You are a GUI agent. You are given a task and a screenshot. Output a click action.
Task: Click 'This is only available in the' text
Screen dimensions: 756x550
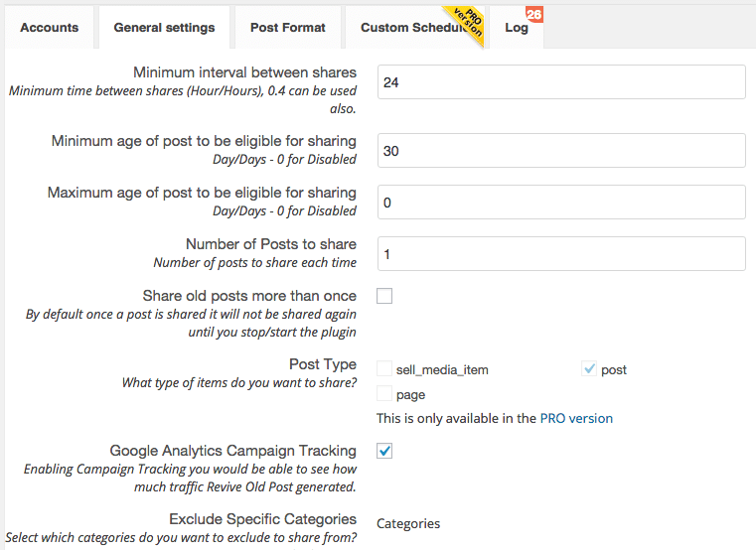456,418
